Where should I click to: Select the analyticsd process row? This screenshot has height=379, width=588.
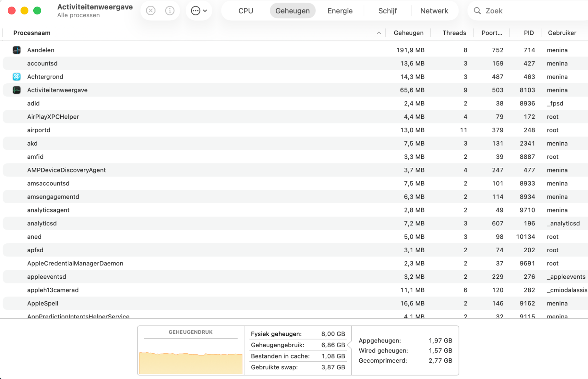(295, 224)
